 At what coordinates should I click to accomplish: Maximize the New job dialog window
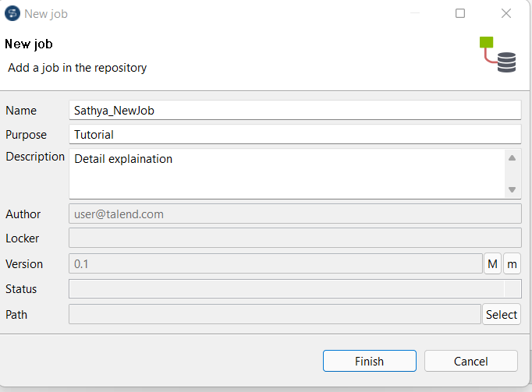(x=460, y=13)
